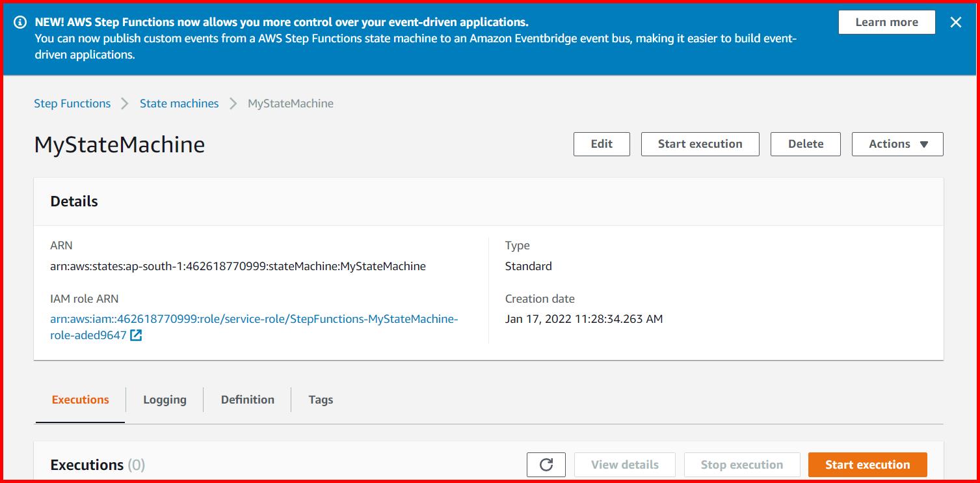Refresh the executions list
This screenshot has width=980, height=483.
[x=546, y=464]
